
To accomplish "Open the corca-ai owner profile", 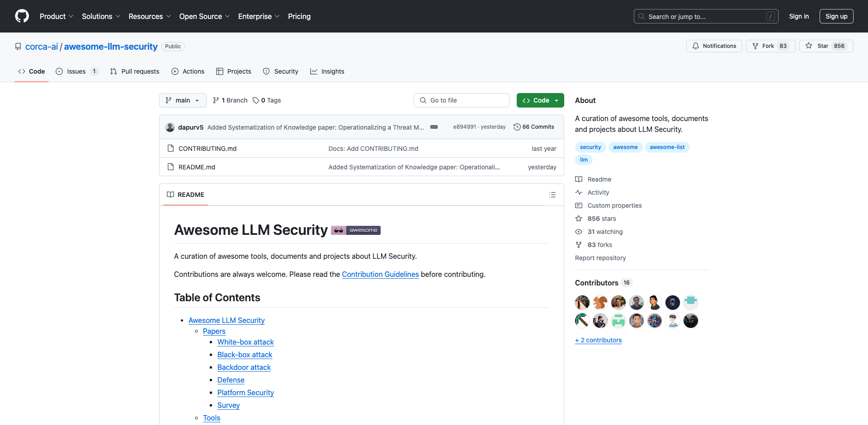I will point(42,47).
